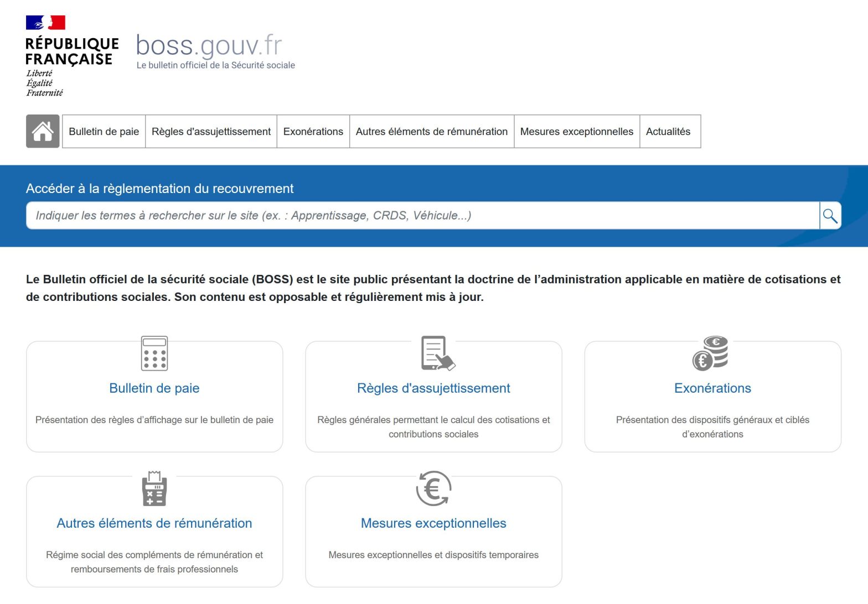Screen dimensions: 868x604
Task: Select the Exonérations navigation menu item
Action: point(313,132)
